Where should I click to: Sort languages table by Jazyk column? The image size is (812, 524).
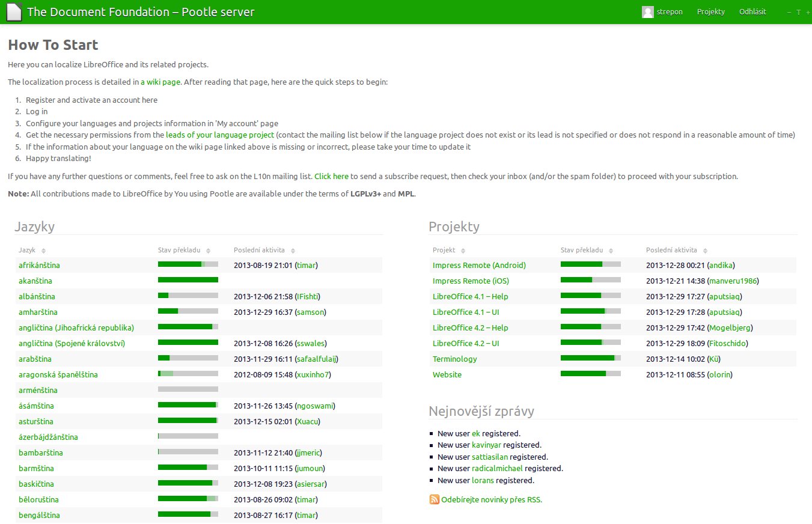pyautogui.click(x=32, y=250)
